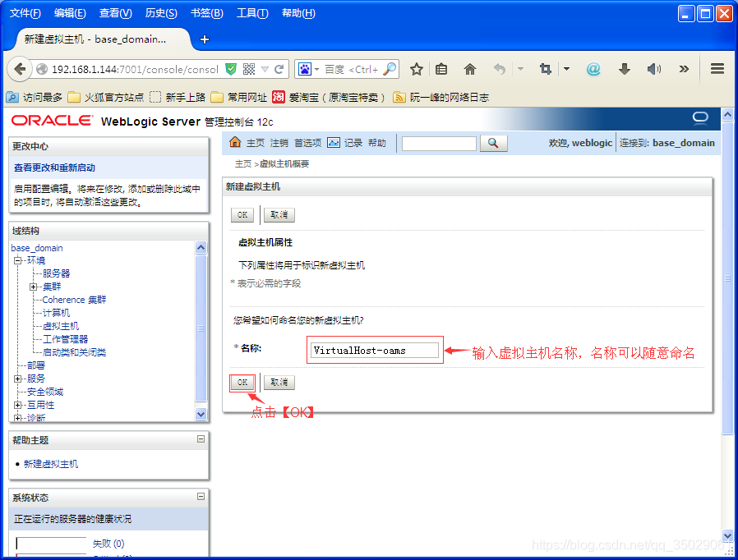738x560 pixels.
Task: Go to browser home page icon
Action: (x=470, y=69)
